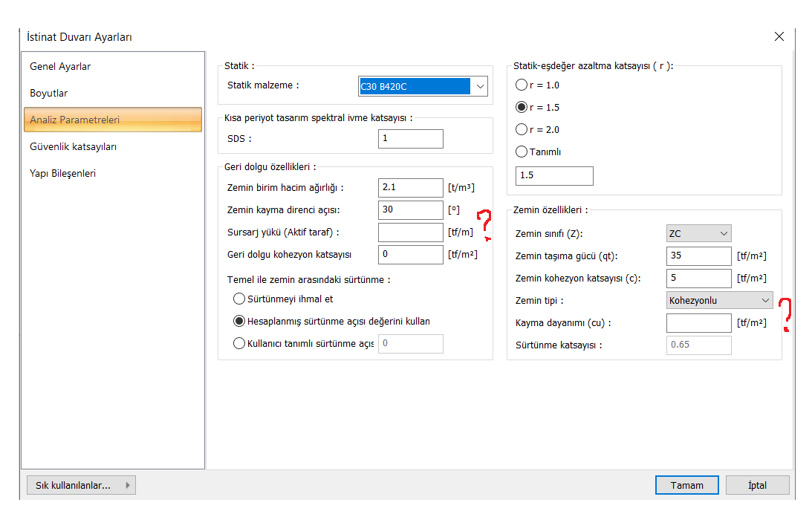
Task: Select the r = 1.0 radio option
Action: [x=522, y=85]
